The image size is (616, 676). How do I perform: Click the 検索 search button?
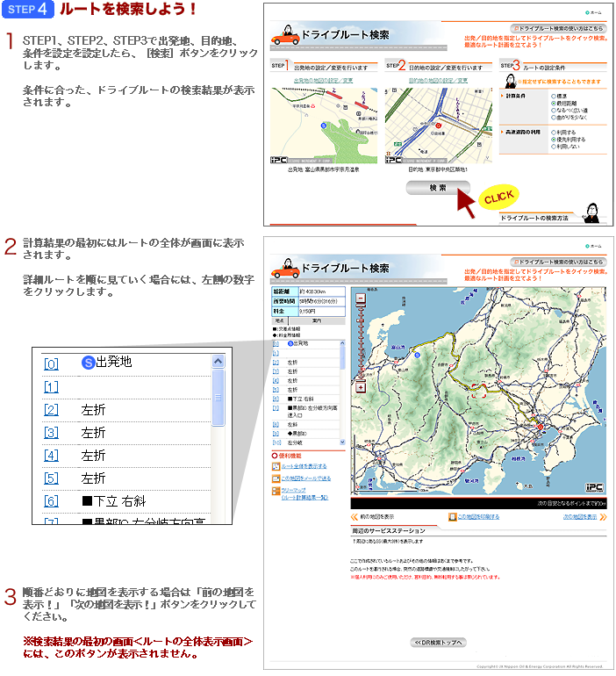pyautogui.click(x=438, y=188)
